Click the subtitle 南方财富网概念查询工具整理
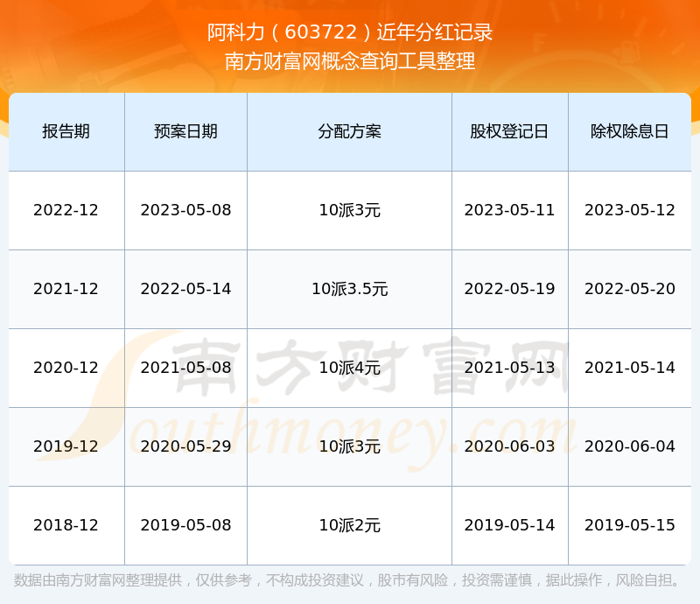 pyautogui.click(x=349, y=61)
